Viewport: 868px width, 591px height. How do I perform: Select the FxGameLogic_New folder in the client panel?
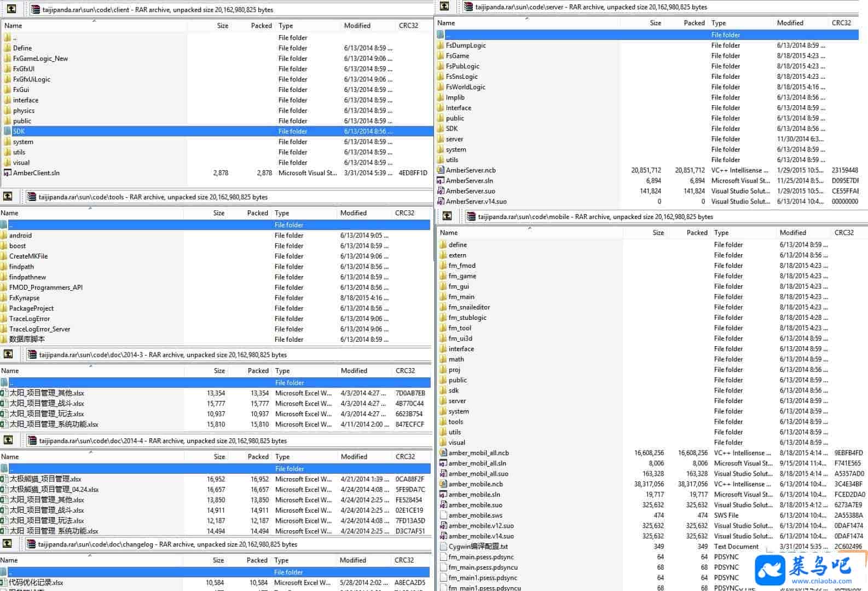40,59
